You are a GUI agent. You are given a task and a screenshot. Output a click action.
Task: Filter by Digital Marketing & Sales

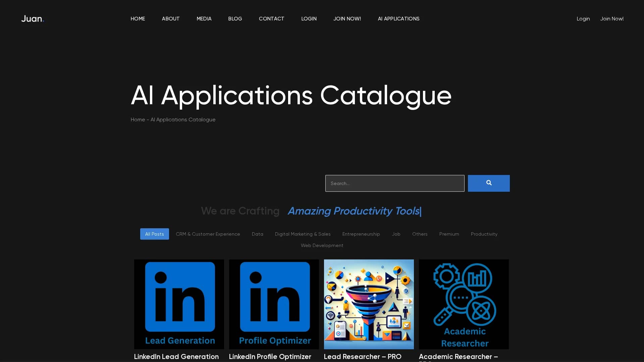click(303, 234)
